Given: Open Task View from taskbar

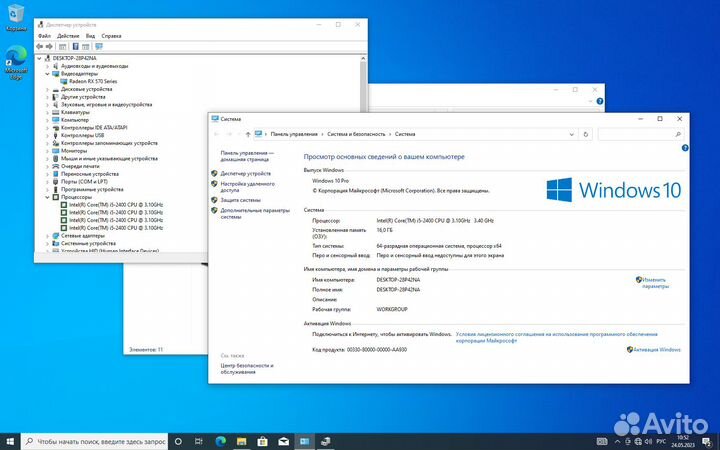Looking at the screenshot, I should pyautogui.click(x=199, y=442).
